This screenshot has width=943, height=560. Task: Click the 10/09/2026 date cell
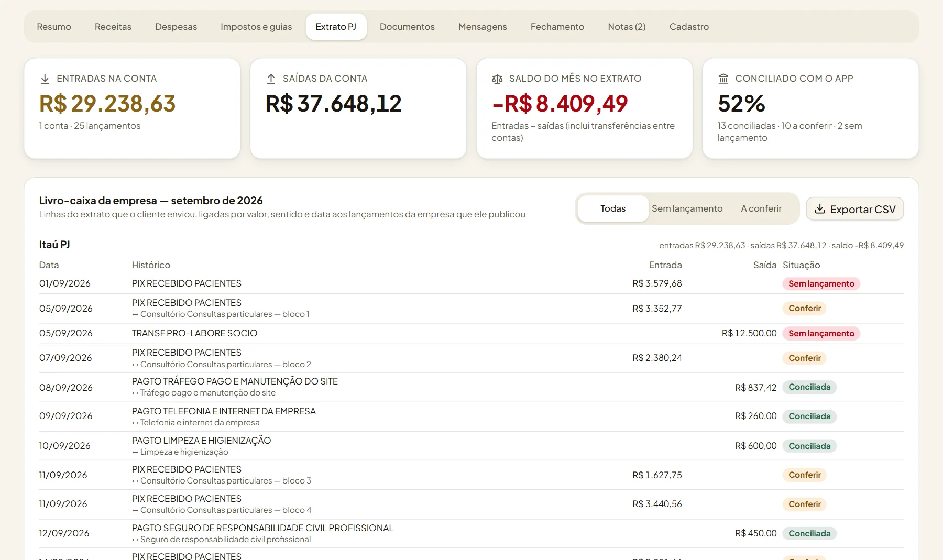65,446
